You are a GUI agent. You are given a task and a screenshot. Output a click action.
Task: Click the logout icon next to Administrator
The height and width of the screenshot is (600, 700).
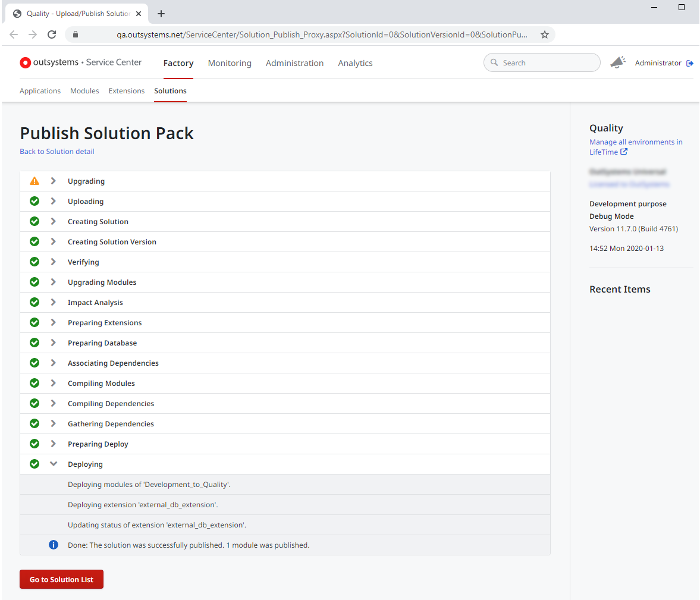coord(690,62)
